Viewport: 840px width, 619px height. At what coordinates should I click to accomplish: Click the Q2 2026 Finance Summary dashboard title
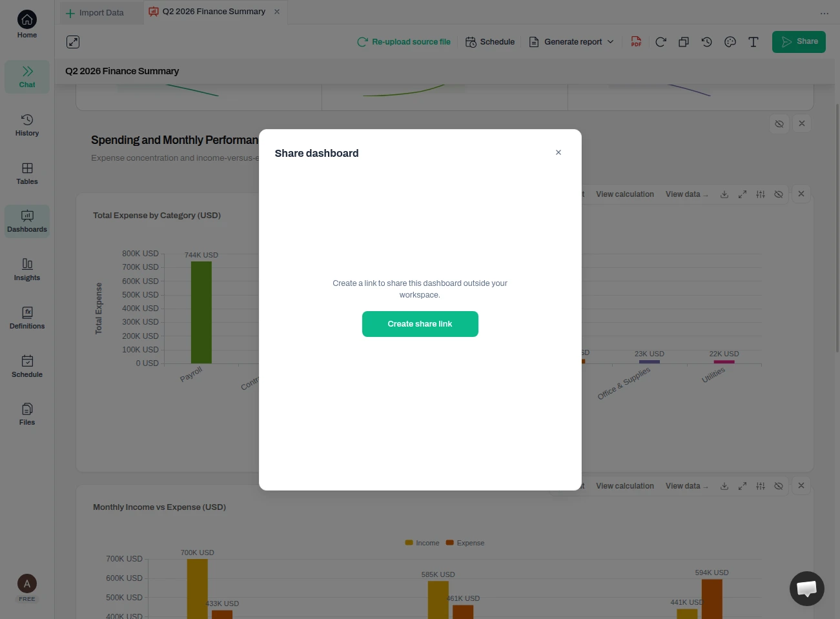122,71
